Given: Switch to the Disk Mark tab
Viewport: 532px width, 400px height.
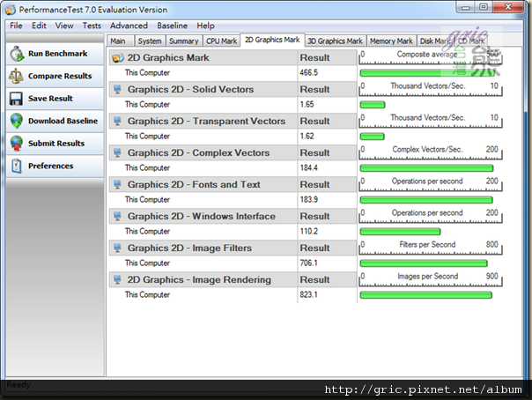Looking at the screenshot, I should click(435, 41).
